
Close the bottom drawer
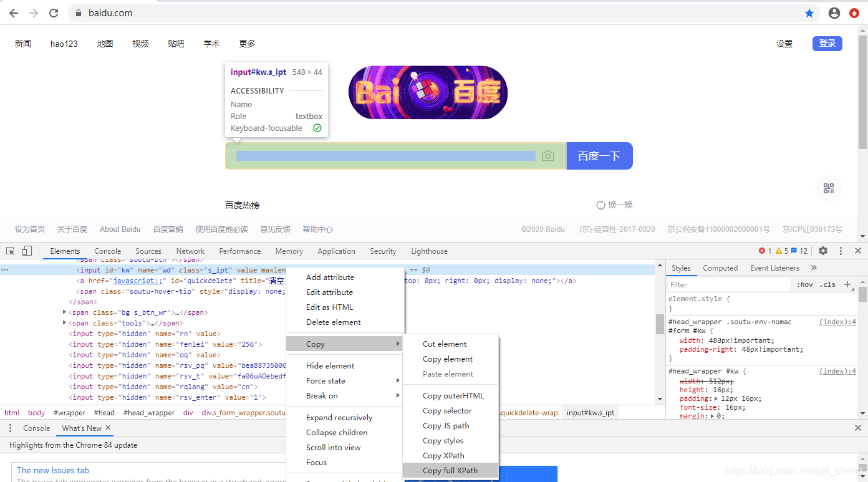[x=858, y=428]
